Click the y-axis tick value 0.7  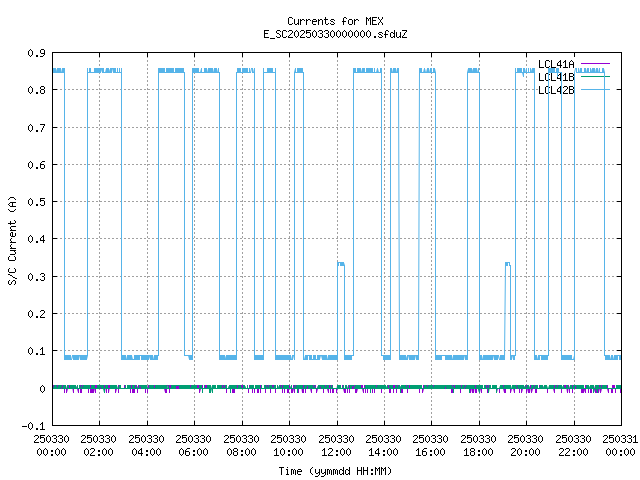click(36, 128)
